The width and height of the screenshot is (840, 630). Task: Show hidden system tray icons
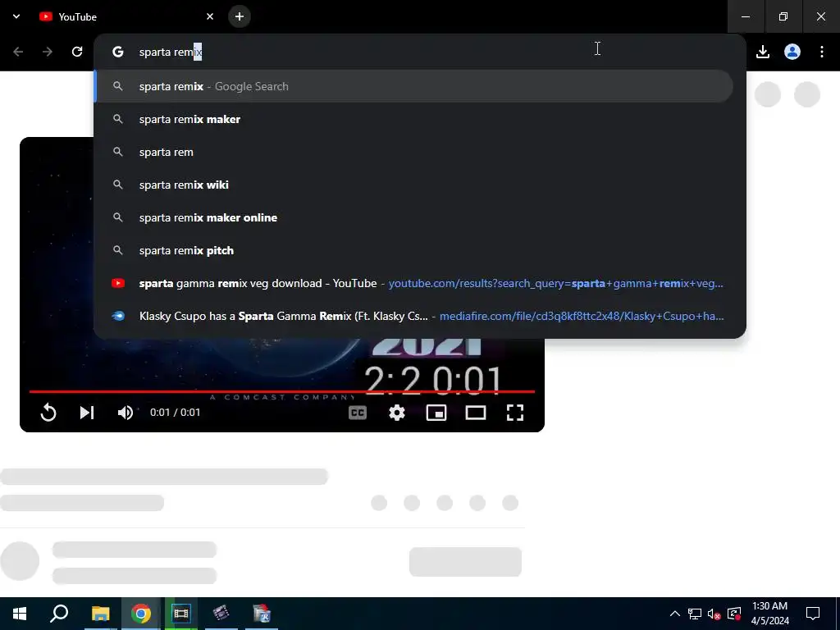675,614
